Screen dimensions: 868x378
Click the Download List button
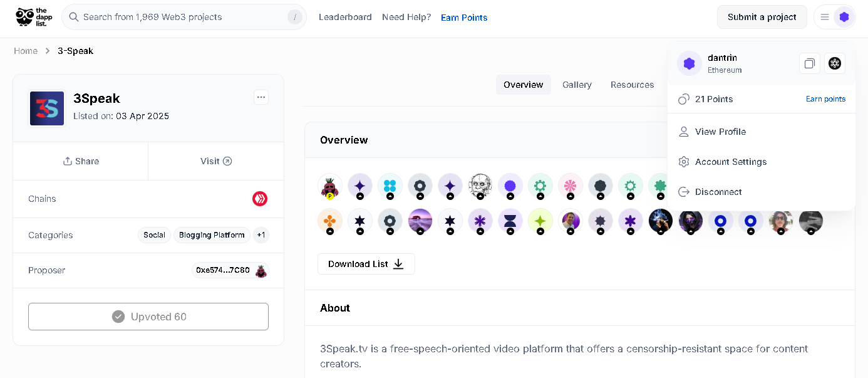366,264
